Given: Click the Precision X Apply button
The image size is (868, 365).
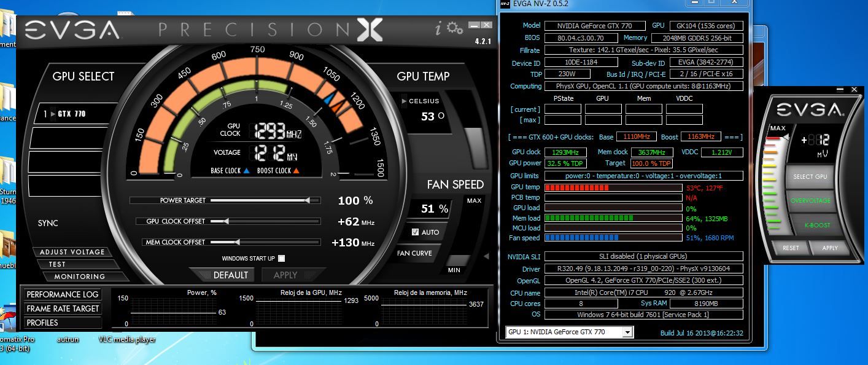Looking at the screenshot, I should [x=285, y=275].
